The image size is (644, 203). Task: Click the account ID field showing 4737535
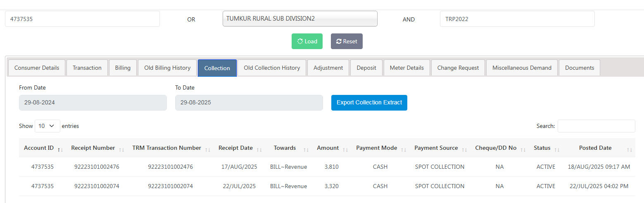click(82, 19)
